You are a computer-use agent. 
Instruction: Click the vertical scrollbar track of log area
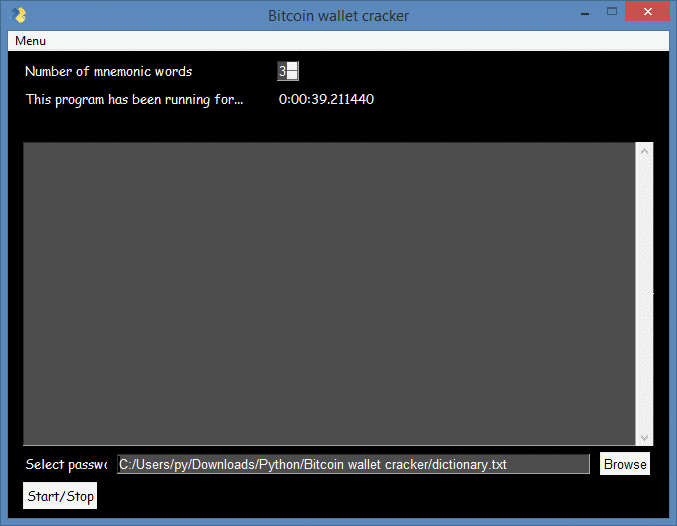[x=645, y=294]
